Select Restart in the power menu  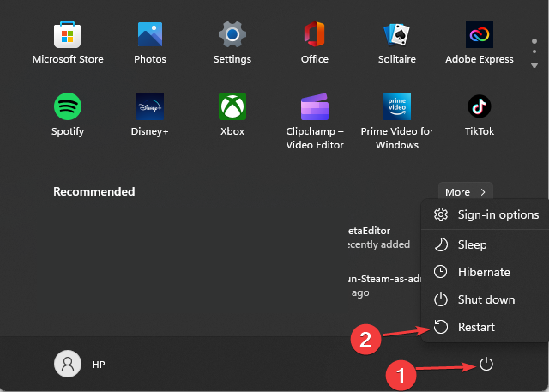486,327
